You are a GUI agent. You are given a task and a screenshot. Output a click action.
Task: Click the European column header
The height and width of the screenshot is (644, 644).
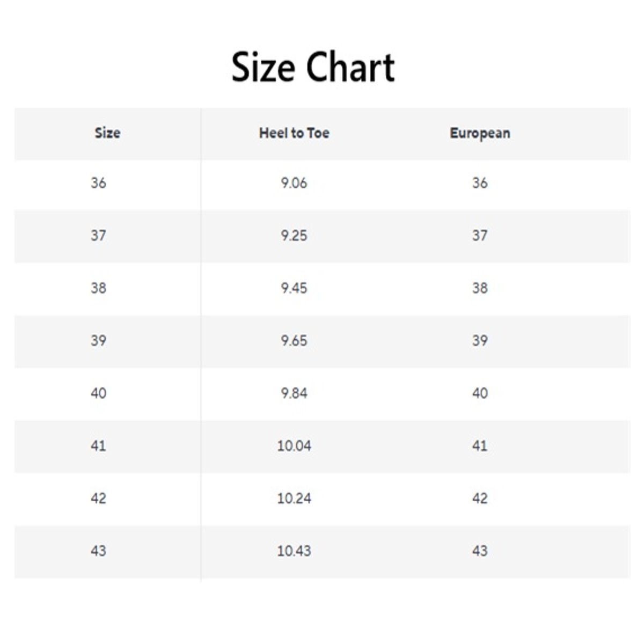(x=480, y=133)
